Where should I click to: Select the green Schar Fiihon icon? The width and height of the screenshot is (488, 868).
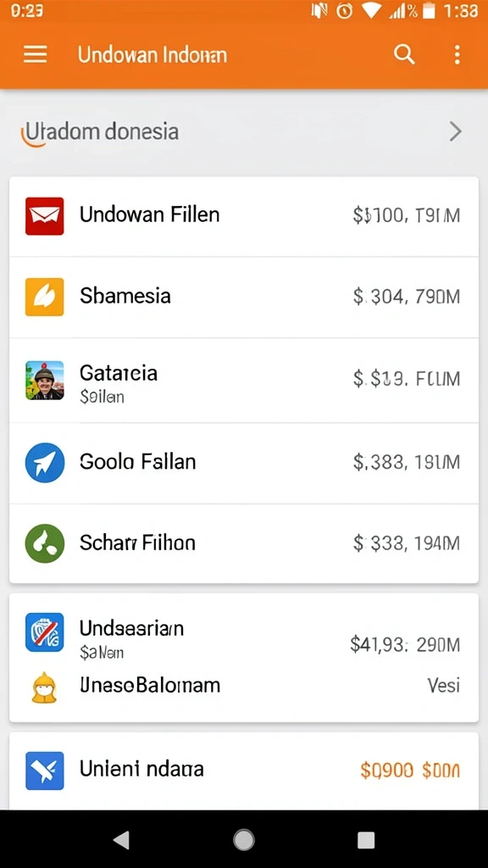click(x=44, y=543)
